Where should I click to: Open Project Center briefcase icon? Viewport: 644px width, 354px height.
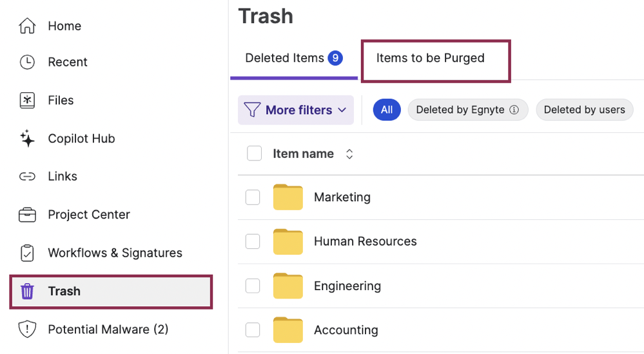click(x=27, y=215)
